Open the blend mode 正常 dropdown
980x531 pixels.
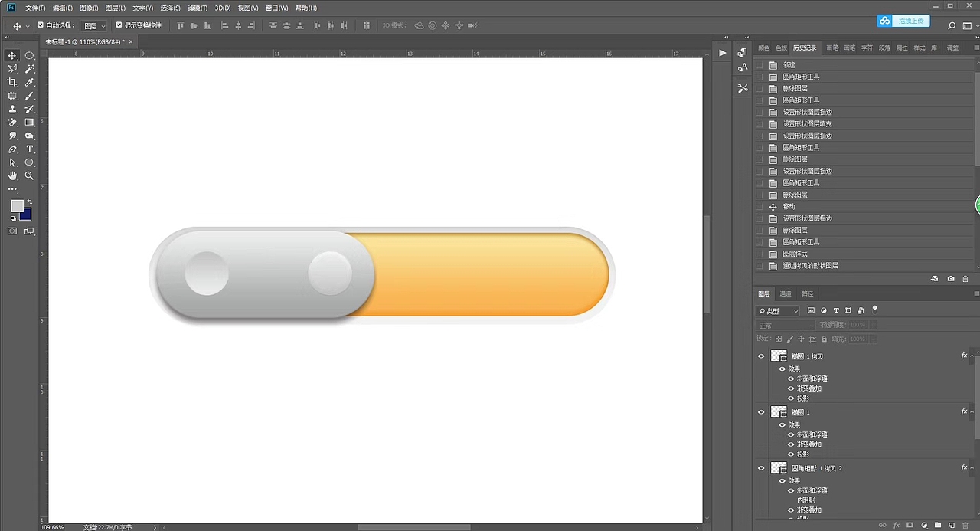(786, 326)
